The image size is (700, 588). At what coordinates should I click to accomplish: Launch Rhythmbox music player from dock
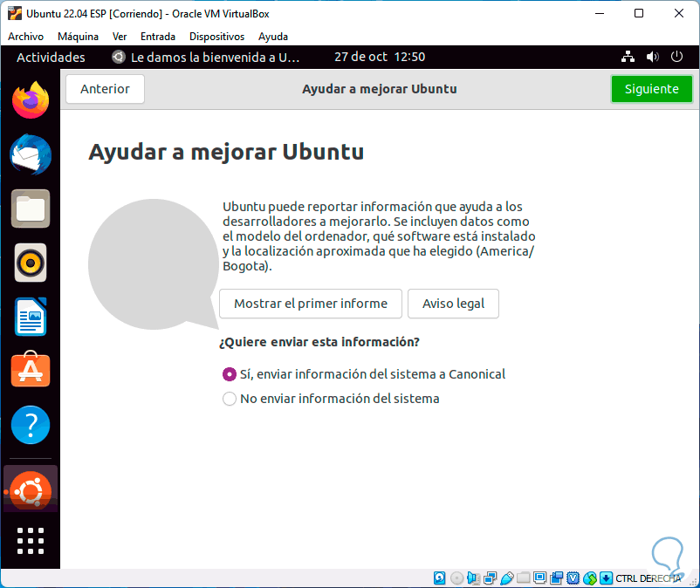pyautogui.click(x=31, y=263)
